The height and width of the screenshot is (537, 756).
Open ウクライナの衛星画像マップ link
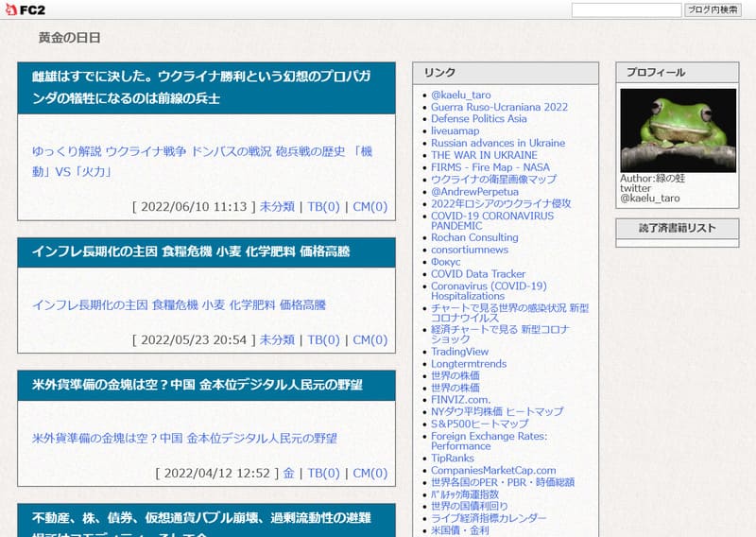point(493,179)
